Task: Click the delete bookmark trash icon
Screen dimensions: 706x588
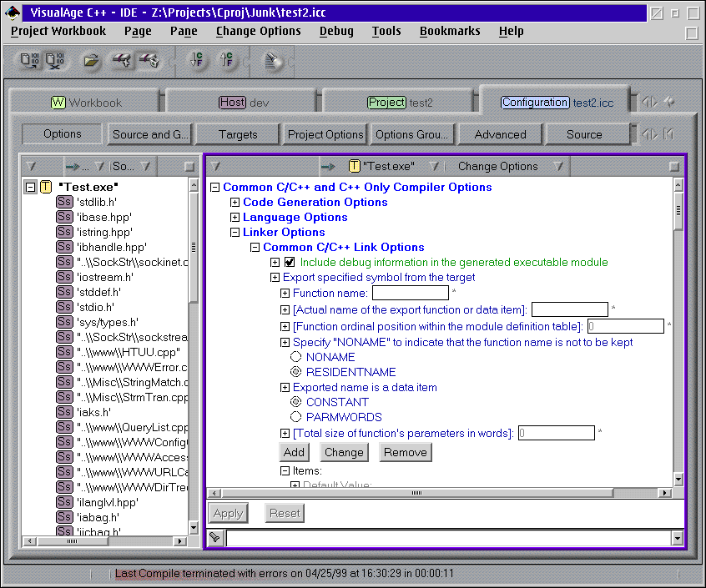Action: coord(149,60)
